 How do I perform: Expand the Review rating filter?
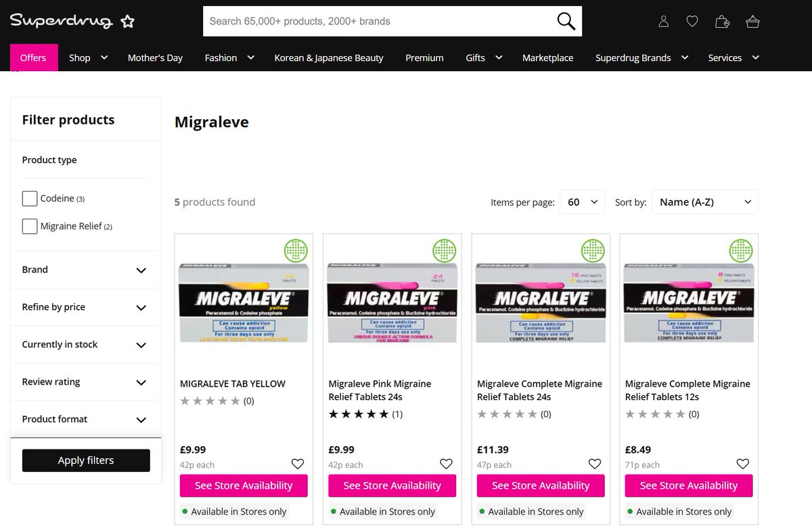coord(84,382)
